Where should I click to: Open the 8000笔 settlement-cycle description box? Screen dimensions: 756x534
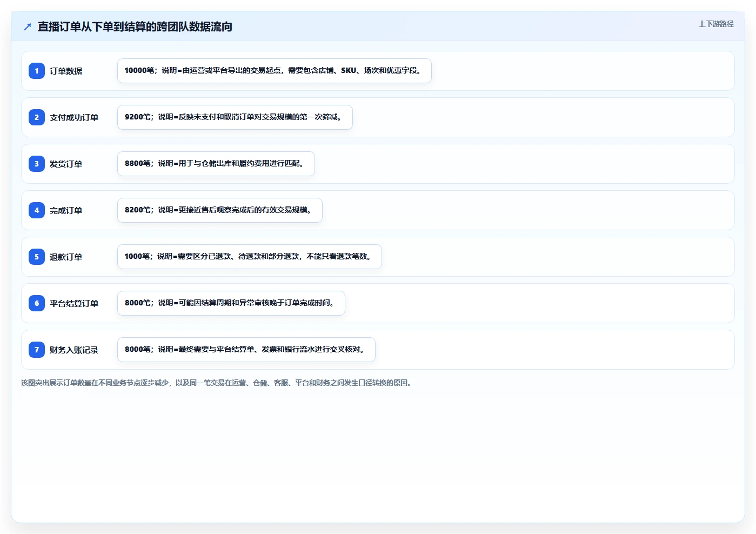(231, 303)
